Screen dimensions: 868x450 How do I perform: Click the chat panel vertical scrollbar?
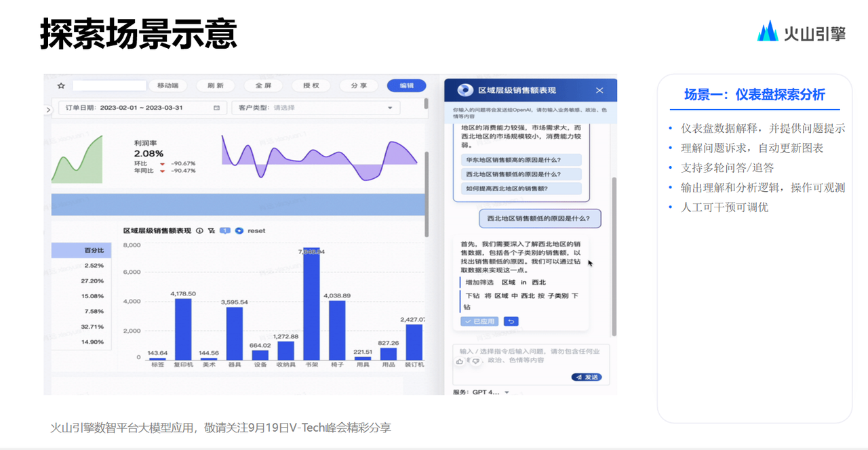614,257
